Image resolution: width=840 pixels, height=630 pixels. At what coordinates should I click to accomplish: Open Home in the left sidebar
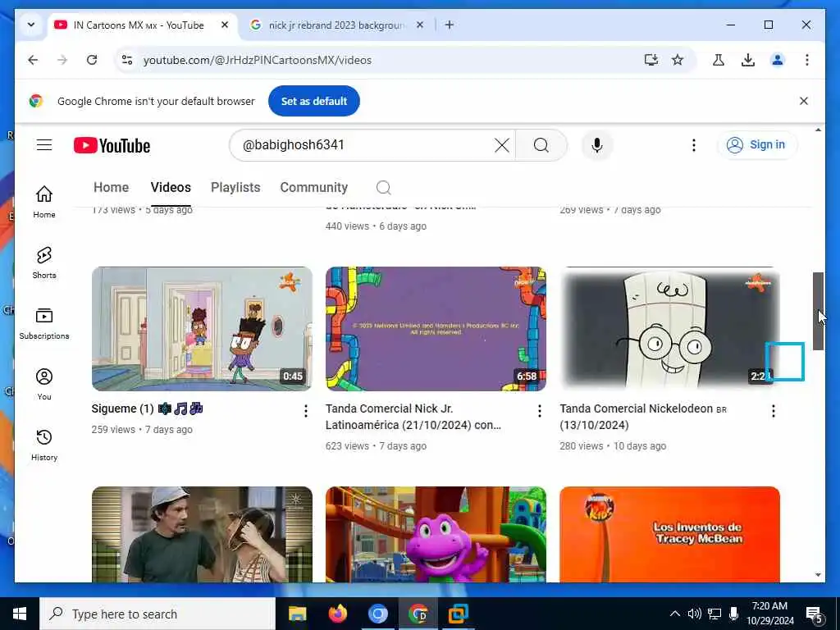point(44,202)
